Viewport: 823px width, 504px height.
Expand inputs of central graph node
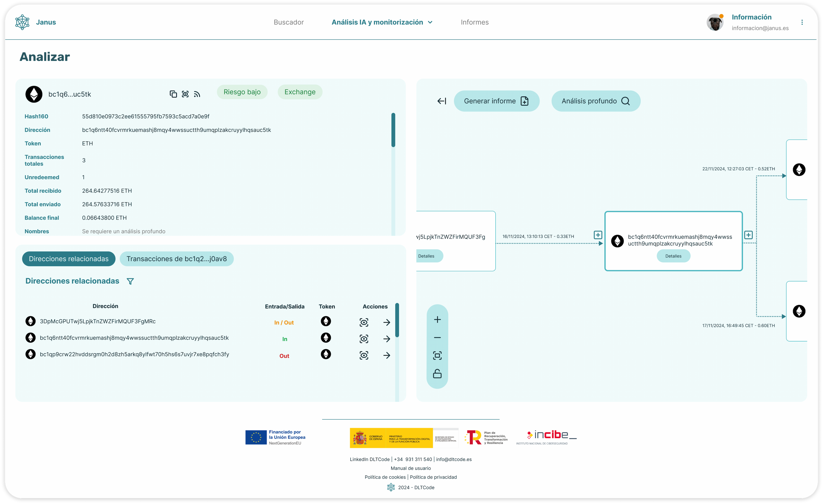pos(598,235)
